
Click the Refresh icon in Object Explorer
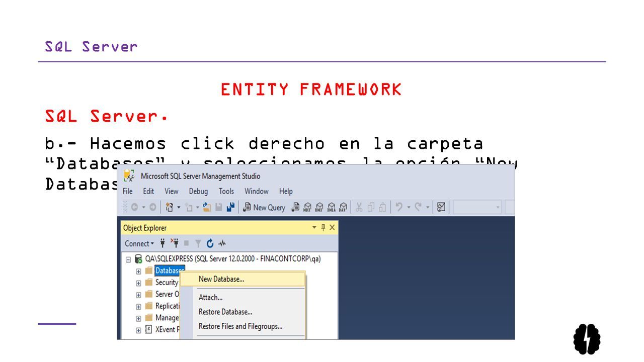coord(210,243)
